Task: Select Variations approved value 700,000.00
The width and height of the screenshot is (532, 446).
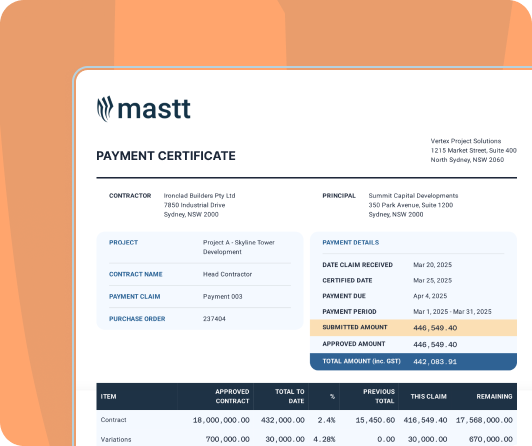Action: 228,439
